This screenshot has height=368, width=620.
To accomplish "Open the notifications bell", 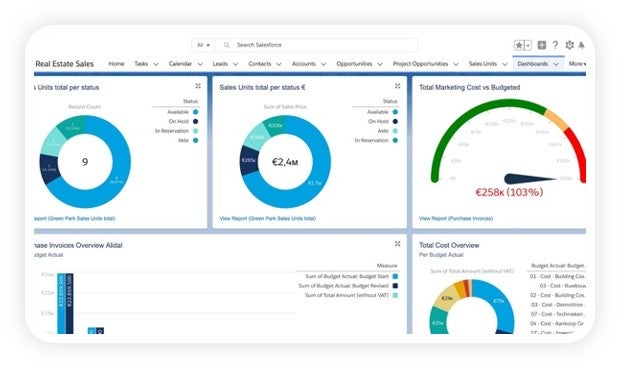I will [581, 45].
